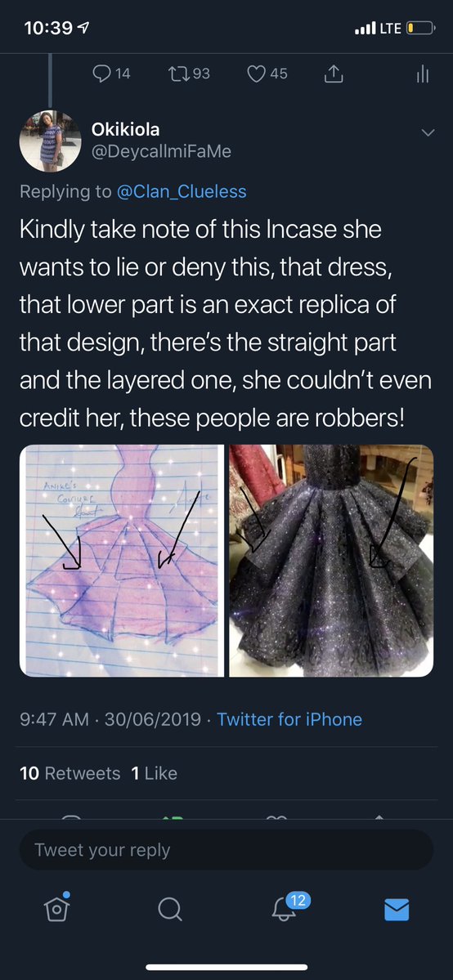View tweet analytics bar-chart icon
Screen dimensions: 453x980
pos(423,74)
